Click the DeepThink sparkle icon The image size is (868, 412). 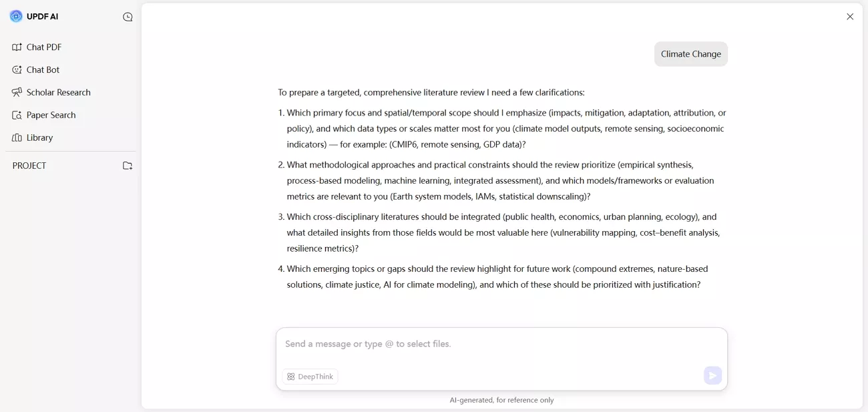point(290,376)
